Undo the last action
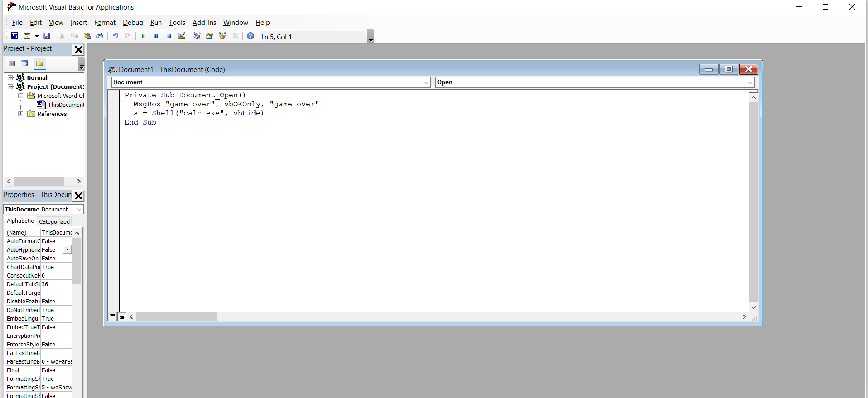The height and width of the screenshot is (398, 868). tap(115, 36)
